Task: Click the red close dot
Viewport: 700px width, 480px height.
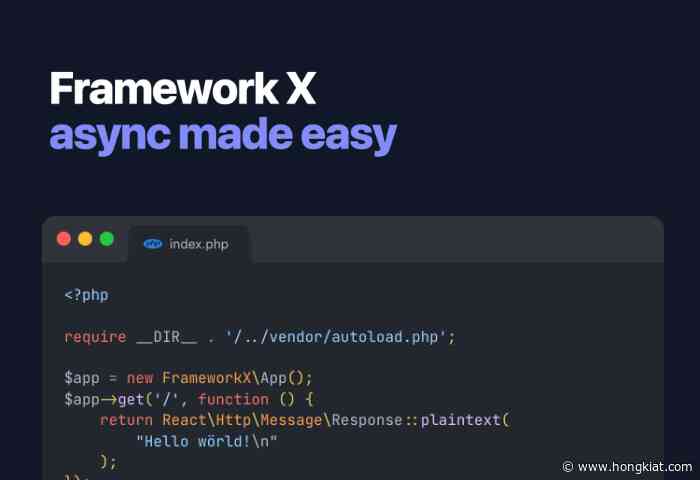Action: click(x=64, y=239)
